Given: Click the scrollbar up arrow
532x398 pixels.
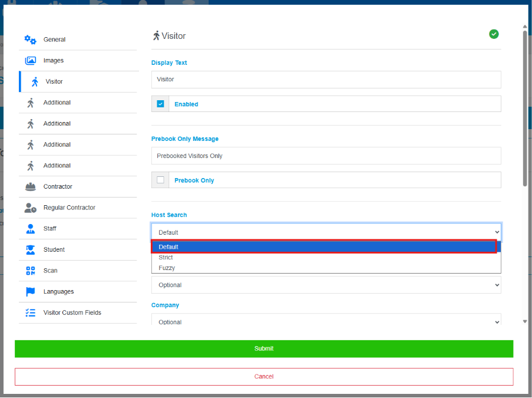Looking at the screenshot, I should tap(525, 26).
